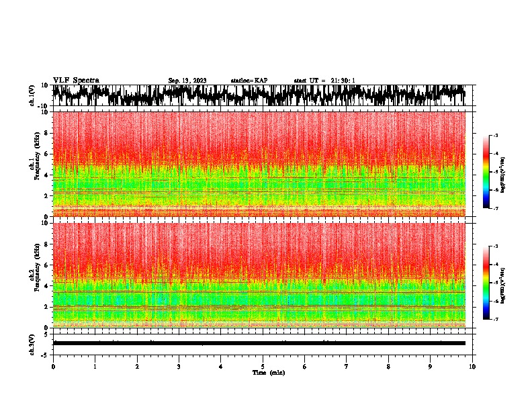532x411 pixels.
Task: Click the 'VLF Spectra' title text
Action: point(76,81)
